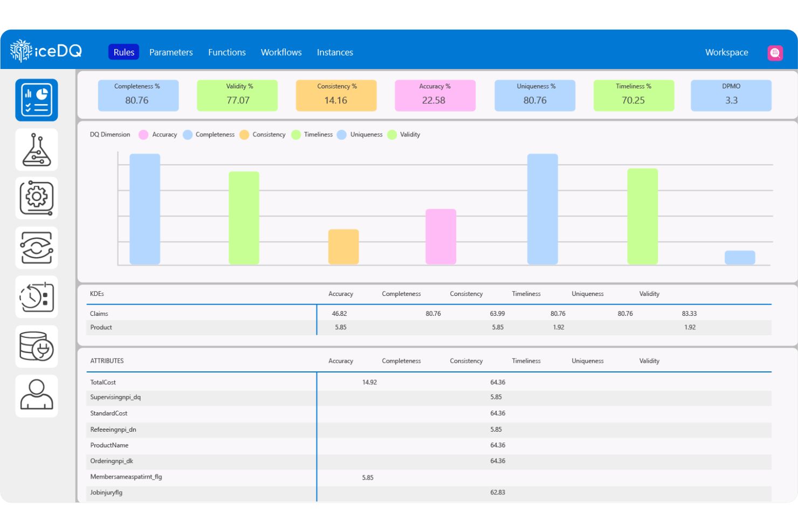Click the Timeliness header in ATTRIBUTES table

526,361
